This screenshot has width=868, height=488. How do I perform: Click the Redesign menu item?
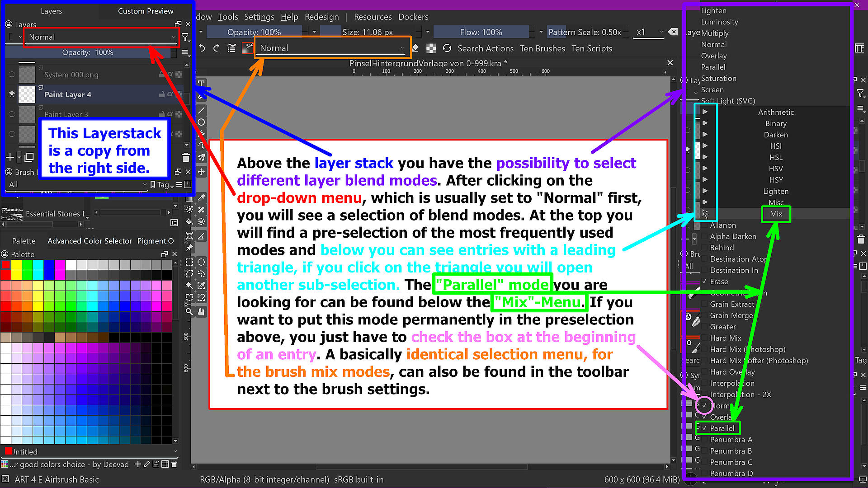321,16
